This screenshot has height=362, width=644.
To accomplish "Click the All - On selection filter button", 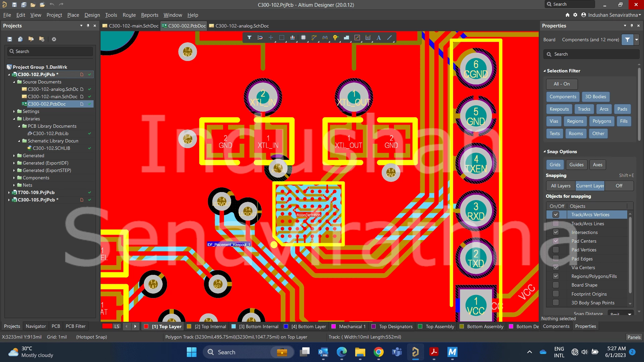I will 561,84.
